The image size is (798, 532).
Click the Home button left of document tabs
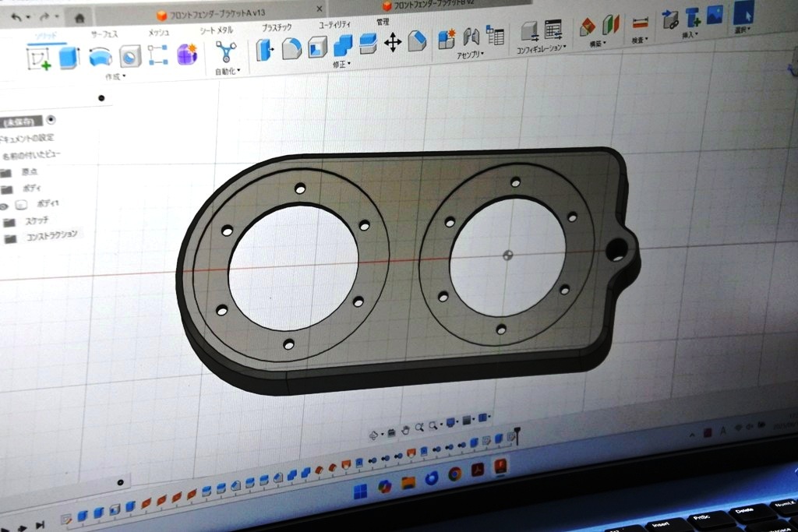[x=79, y=17]
